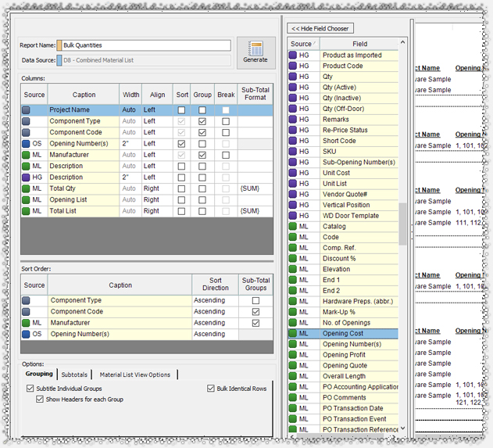Click the orange swatch beside Report Name

click(59, 45)
